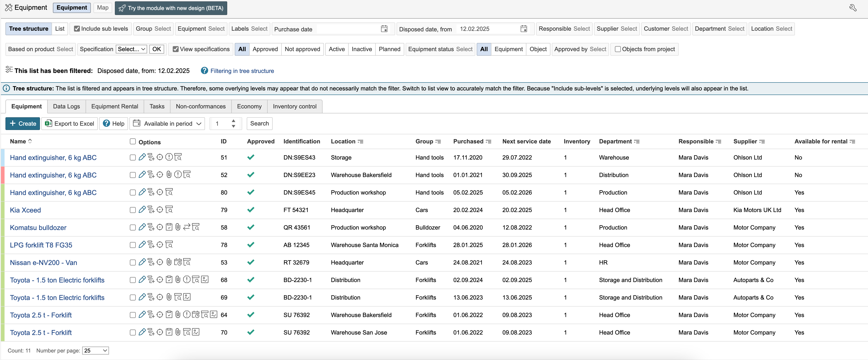The image size is (868, 360).
Task: Open the Number per page dropdown
Action: pos(95,350)
